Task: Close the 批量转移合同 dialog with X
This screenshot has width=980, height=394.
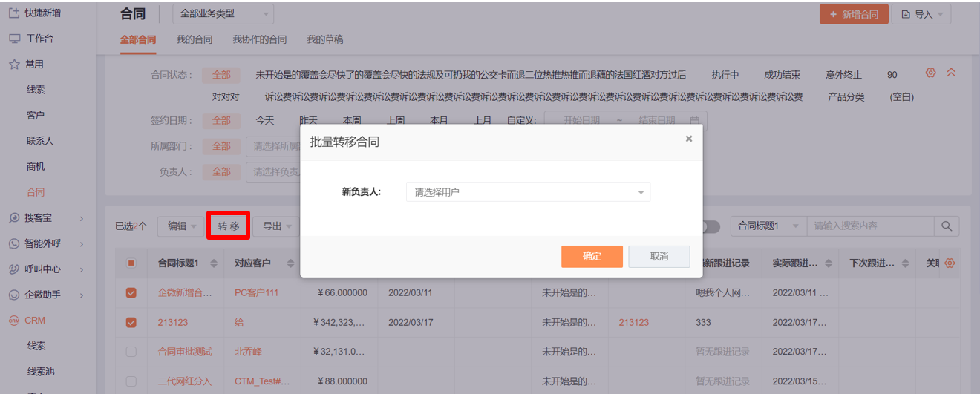Action: (689, 139)
